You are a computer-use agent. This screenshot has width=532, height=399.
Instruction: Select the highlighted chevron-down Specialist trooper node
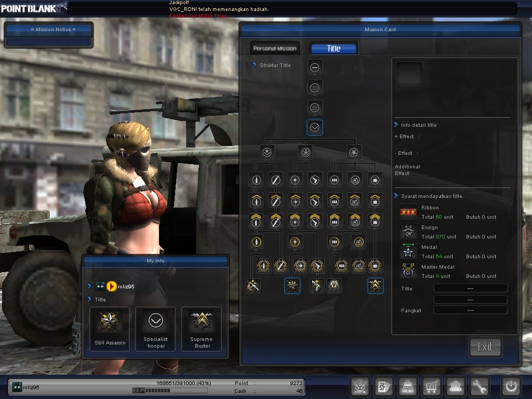(314, 128)
